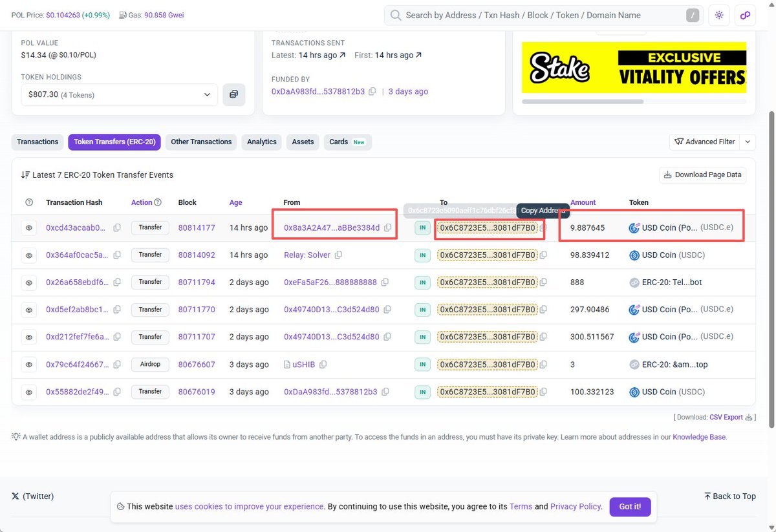Sort by the Age column header
776x532 pixels.
pos(235,202)
